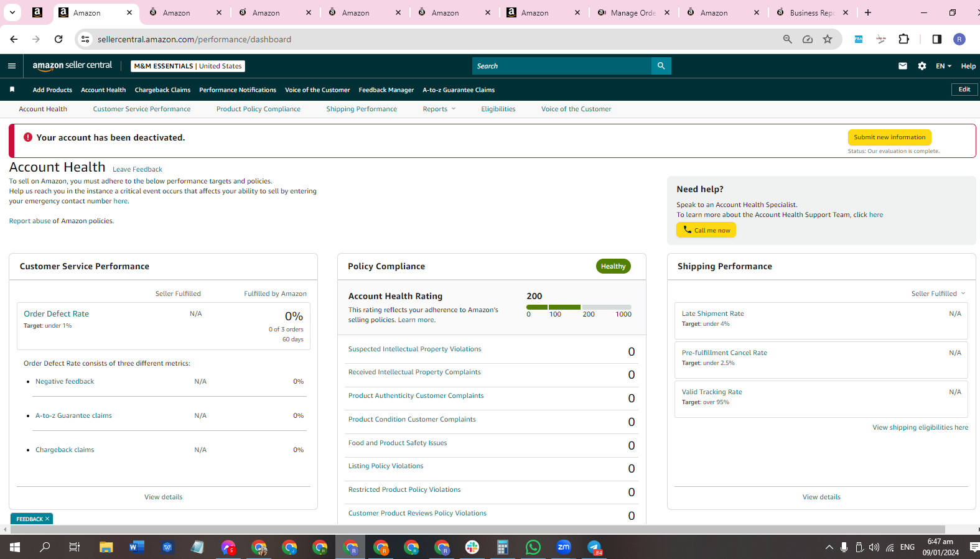Toggle the browser side panel icon

click(x=937, y=39)
